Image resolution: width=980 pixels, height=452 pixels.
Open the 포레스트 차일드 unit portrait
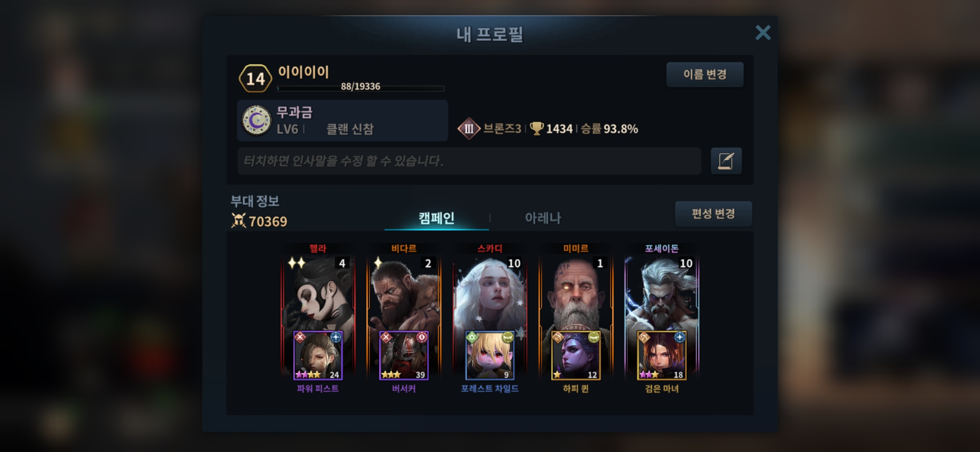(x=490, y=355)
